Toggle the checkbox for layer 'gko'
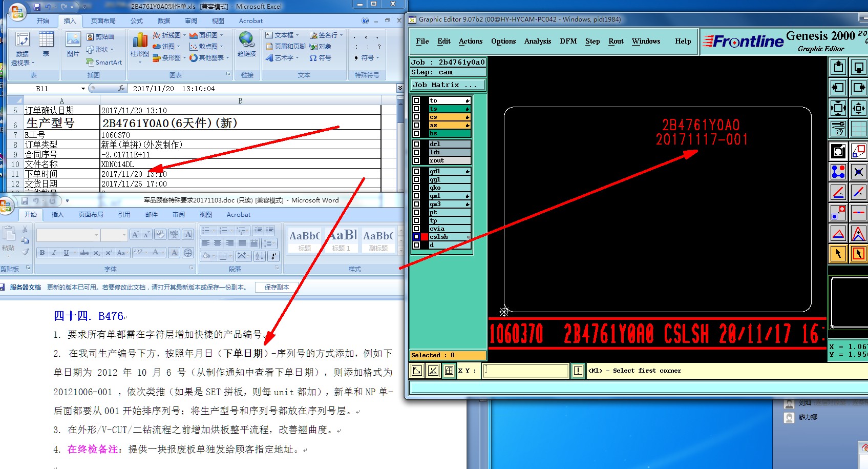Viewport: 868px width, 469px height. (x=416, y=188)
